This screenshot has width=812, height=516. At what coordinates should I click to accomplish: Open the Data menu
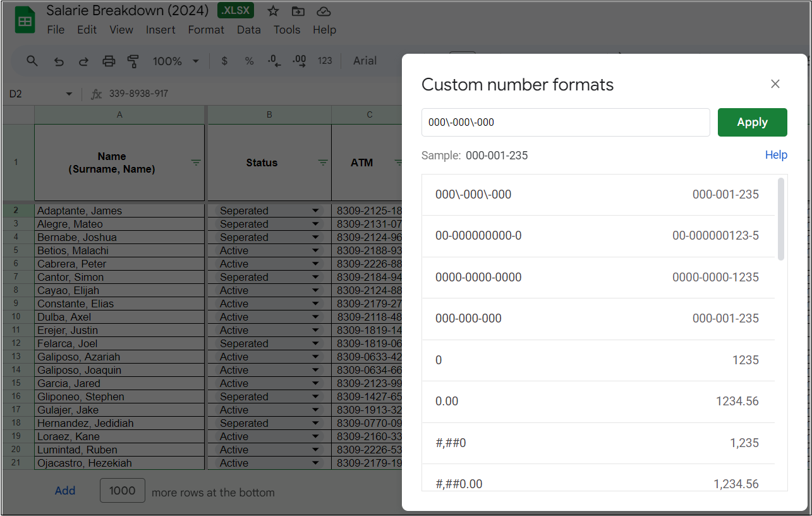point(248,30)
